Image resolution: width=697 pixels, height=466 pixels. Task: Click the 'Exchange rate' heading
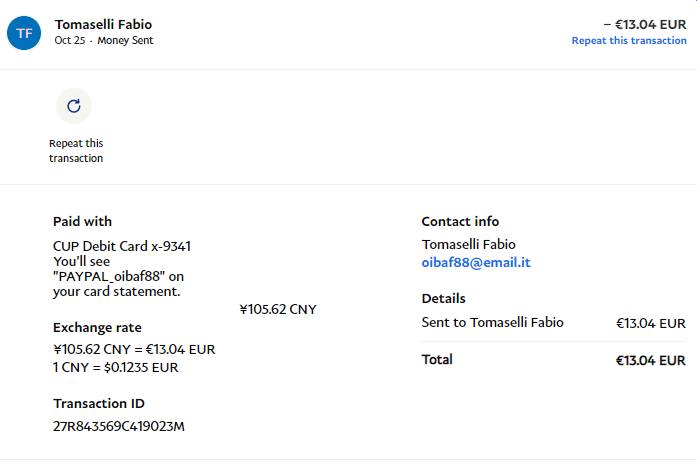[97, 328]
